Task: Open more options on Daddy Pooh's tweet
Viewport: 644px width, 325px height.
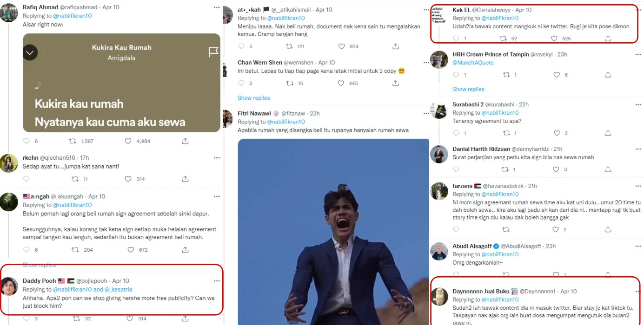Action: pos(217,281)
